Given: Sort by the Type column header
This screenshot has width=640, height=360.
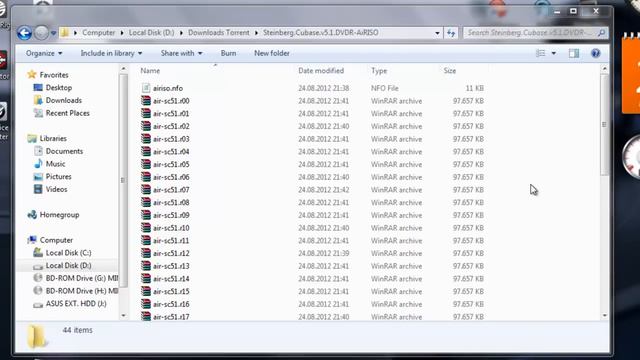Looking at the screenshot, I should [x=379, y=71].
